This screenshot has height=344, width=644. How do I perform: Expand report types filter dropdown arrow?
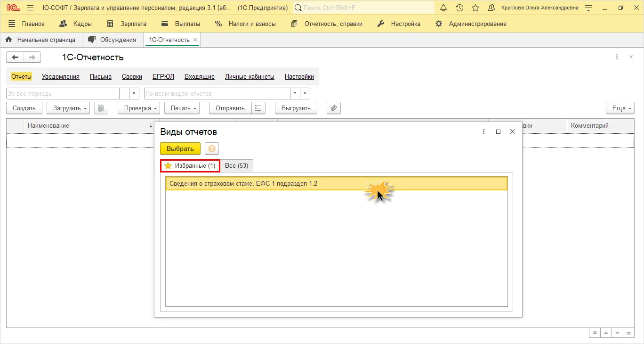(295, 93)
